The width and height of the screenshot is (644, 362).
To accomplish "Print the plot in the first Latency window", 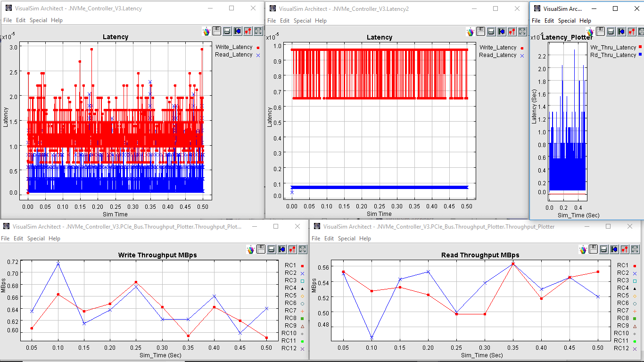I will [x=227, y=31].
